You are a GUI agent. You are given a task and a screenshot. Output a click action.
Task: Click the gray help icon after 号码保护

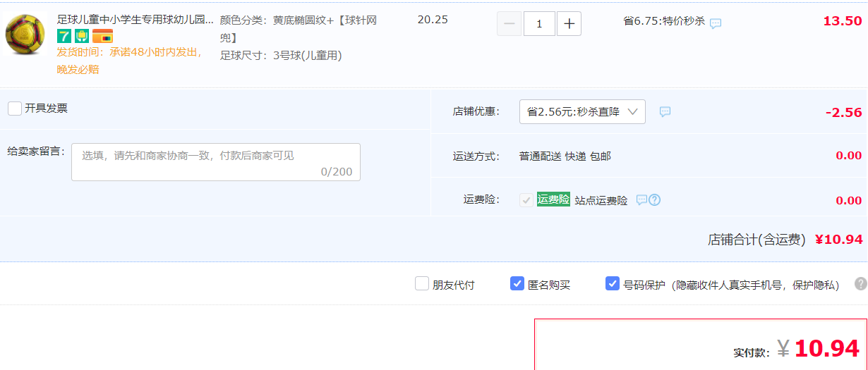click(860, 283)
